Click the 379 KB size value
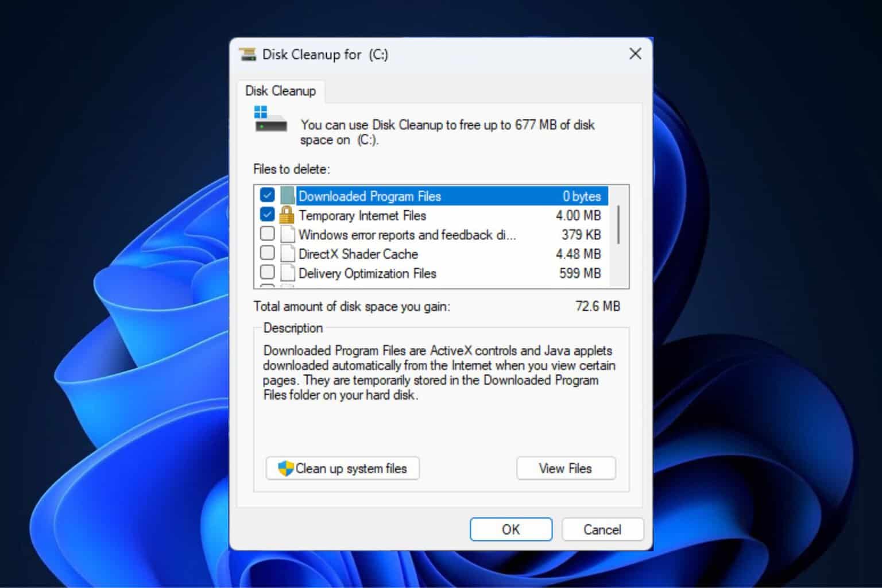 (581, 234)
